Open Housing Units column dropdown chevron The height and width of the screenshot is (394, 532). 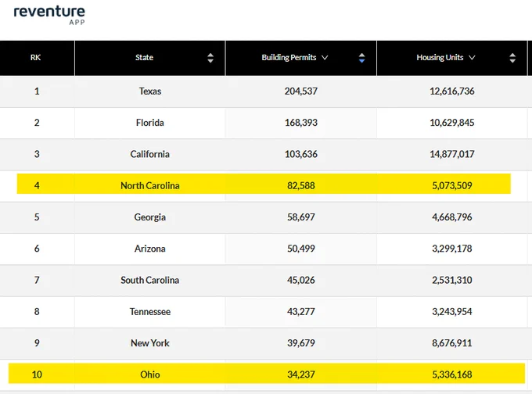[x=472, y=58]
